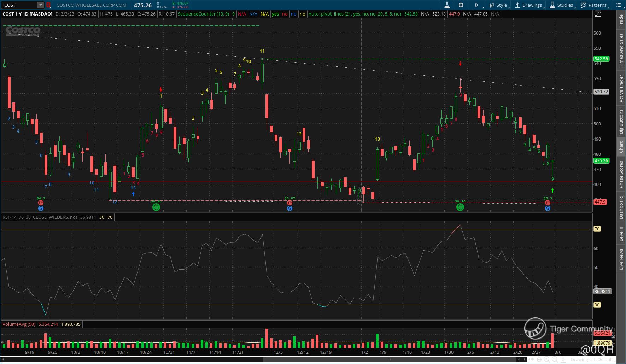Open the Patterns menu
The height and width of the screenshot is (364, 626).
594,5
